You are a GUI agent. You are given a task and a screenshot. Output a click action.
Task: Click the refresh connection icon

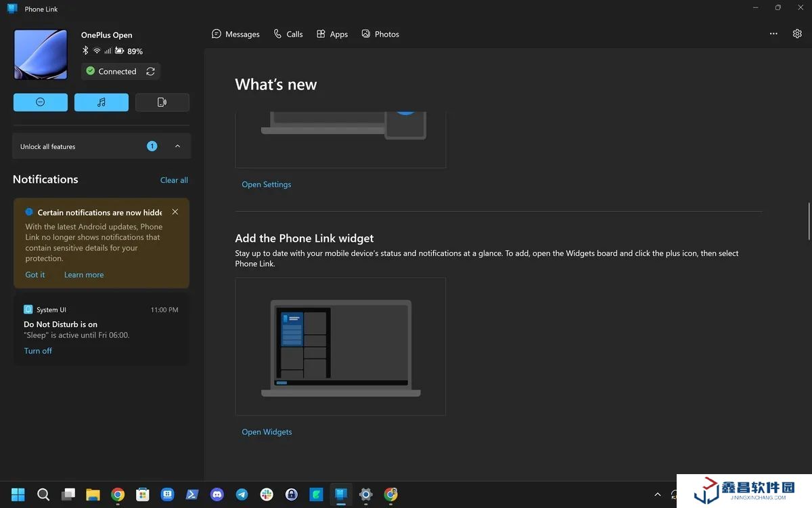tap(150, 71)
